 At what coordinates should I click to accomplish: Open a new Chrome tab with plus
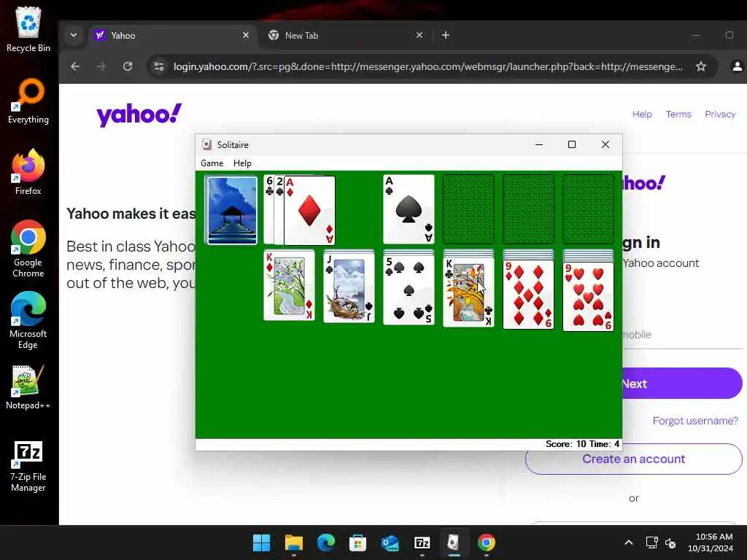click(x=446, y=35)
